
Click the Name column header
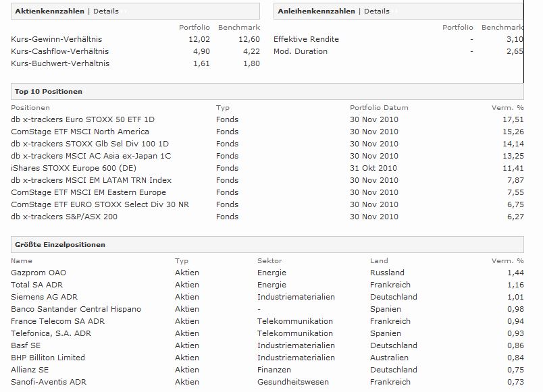21,260
